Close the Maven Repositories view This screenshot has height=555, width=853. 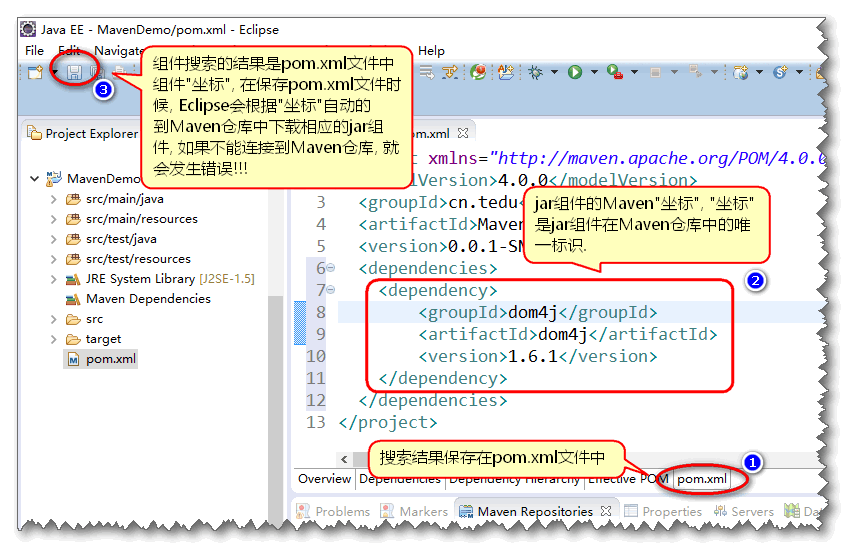click(606, 511)
